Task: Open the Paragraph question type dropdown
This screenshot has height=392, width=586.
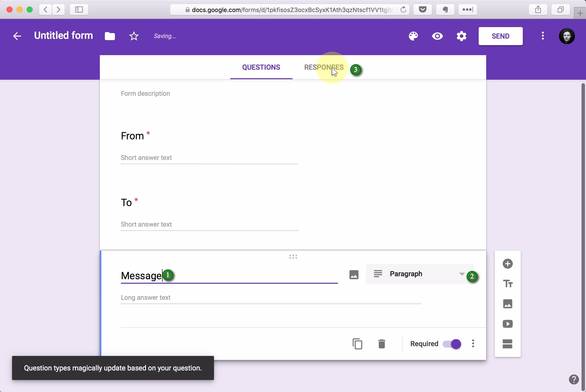Action: tap(420, 274)
